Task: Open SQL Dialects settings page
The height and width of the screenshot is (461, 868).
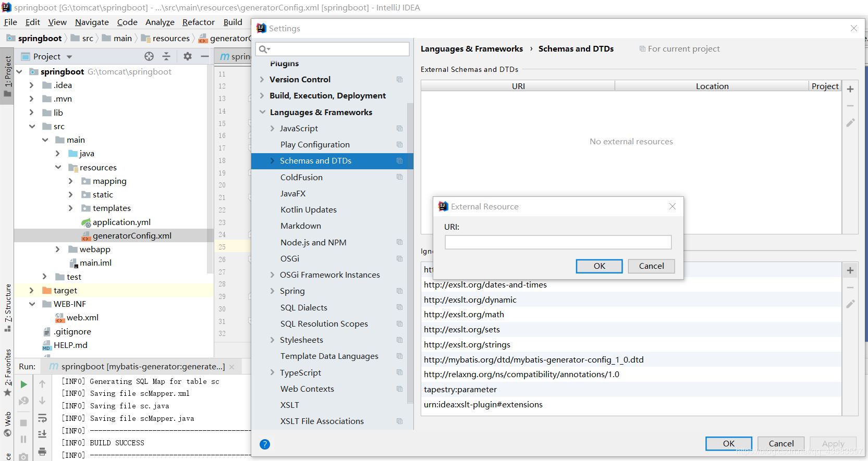Action: click(304, 308)
